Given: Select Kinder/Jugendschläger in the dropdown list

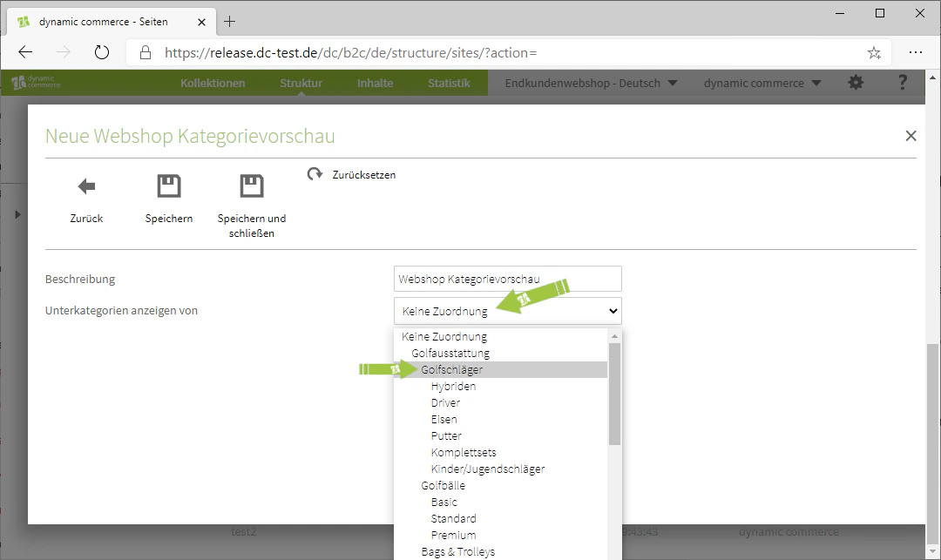Looking at the screenshot, I should pyautogui.click(x=501, y=469).
